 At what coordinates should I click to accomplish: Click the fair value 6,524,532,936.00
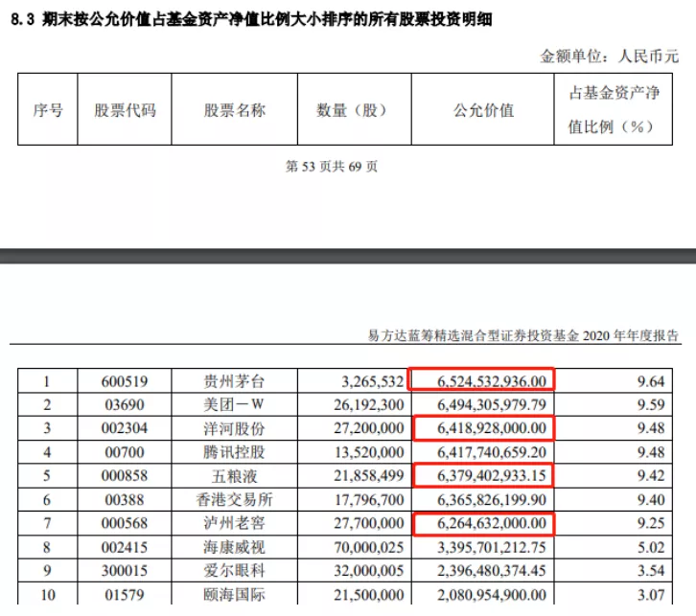click(x=492, y=381)
